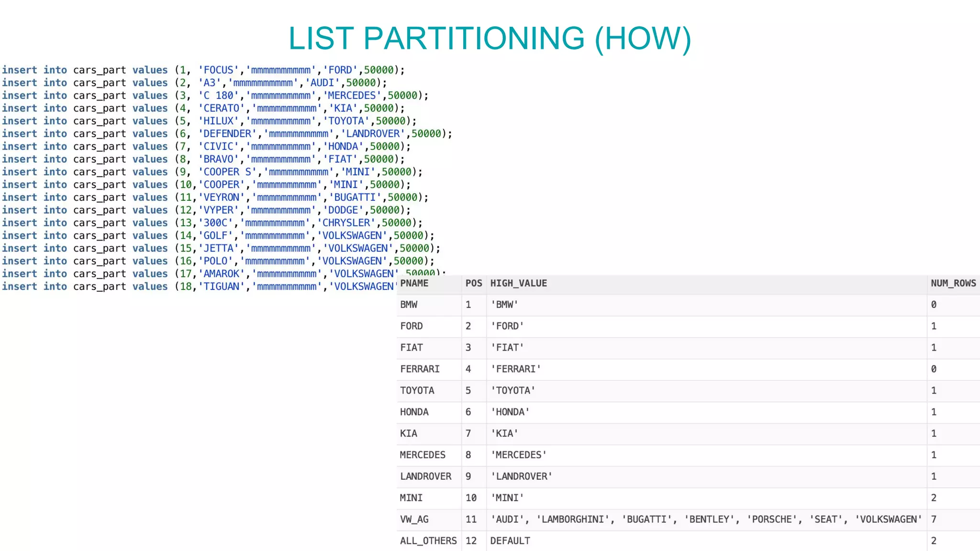Viewport: 980px width, 551px height.
Task: Click the LIST PARTITIONING (HOW) title
Action: point(490,38)
